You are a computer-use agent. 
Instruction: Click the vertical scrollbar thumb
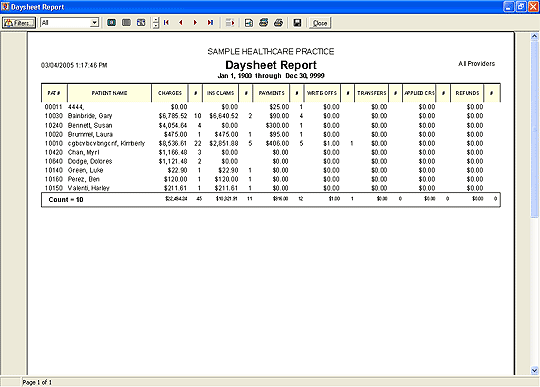point(534,129)
